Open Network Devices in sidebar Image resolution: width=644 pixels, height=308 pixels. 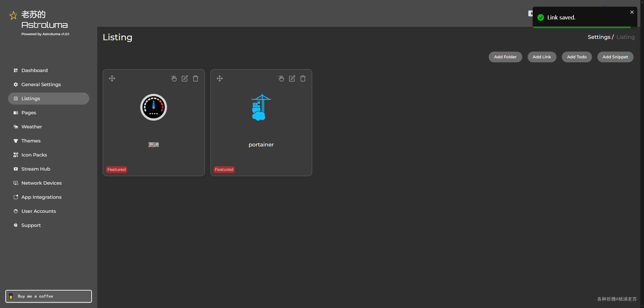click(49, 183)
